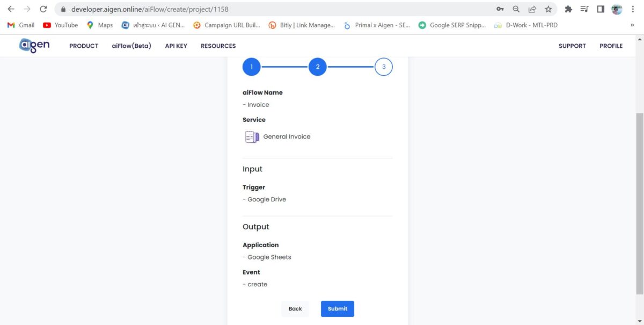Open the PRODUCT menu

[x=84, y=46]
